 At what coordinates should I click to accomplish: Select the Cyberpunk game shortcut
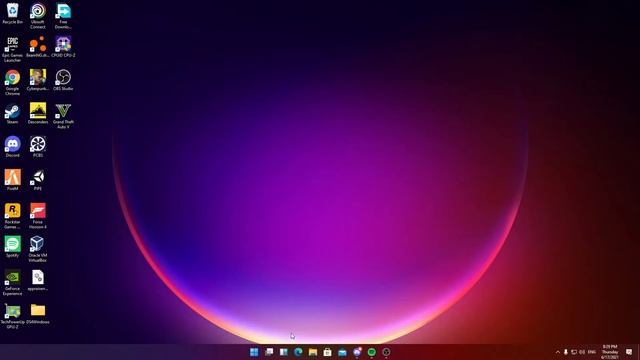pos(38,80)
